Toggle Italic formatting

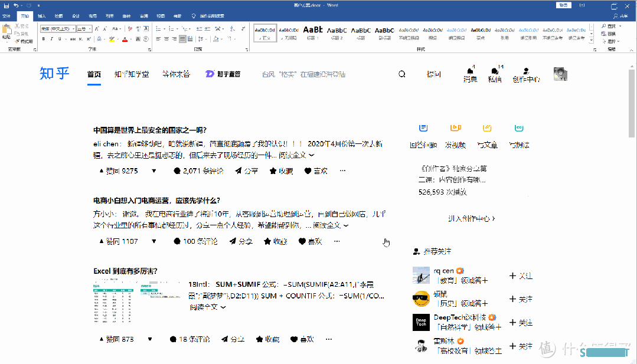(x=51, y=39)
